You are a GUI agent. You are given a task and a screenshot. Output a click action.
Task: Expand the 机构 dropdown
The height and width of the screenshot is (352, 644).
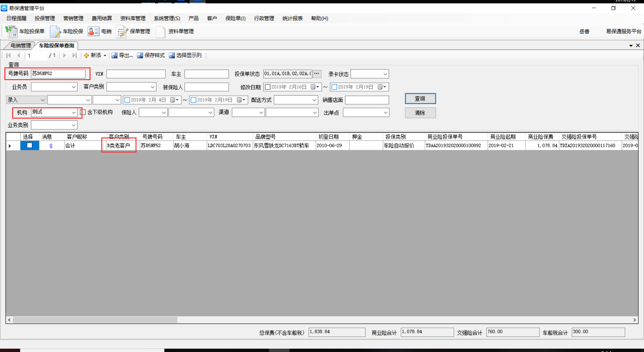point(73,113)
